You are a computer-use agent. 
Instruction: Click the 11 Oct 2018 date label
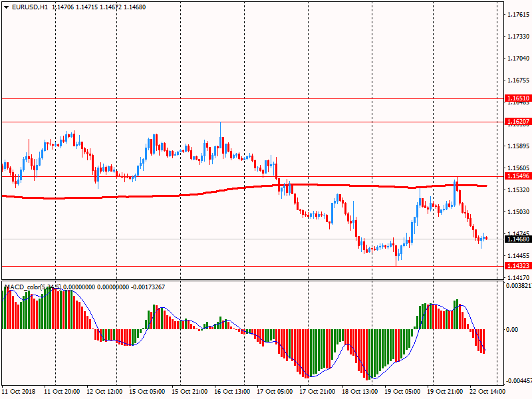pyautogui.click(x=19, y=392)
